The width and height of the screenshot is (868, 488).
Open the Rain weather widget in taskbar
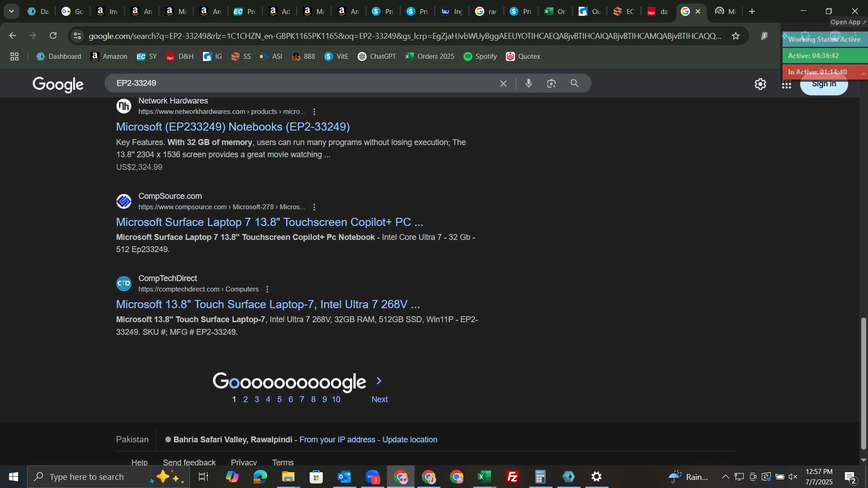click(688, 477)
